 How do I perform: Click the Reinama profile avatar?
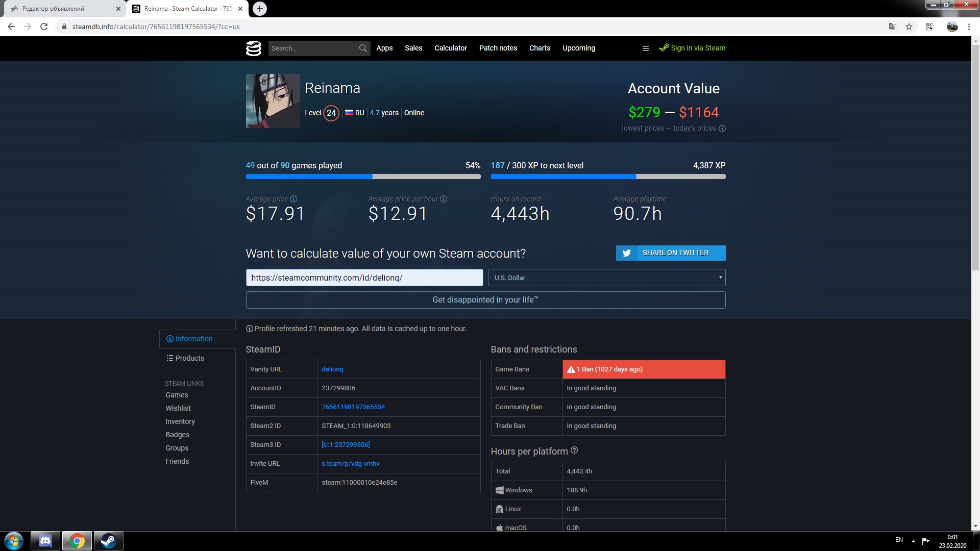pos(273,101)
